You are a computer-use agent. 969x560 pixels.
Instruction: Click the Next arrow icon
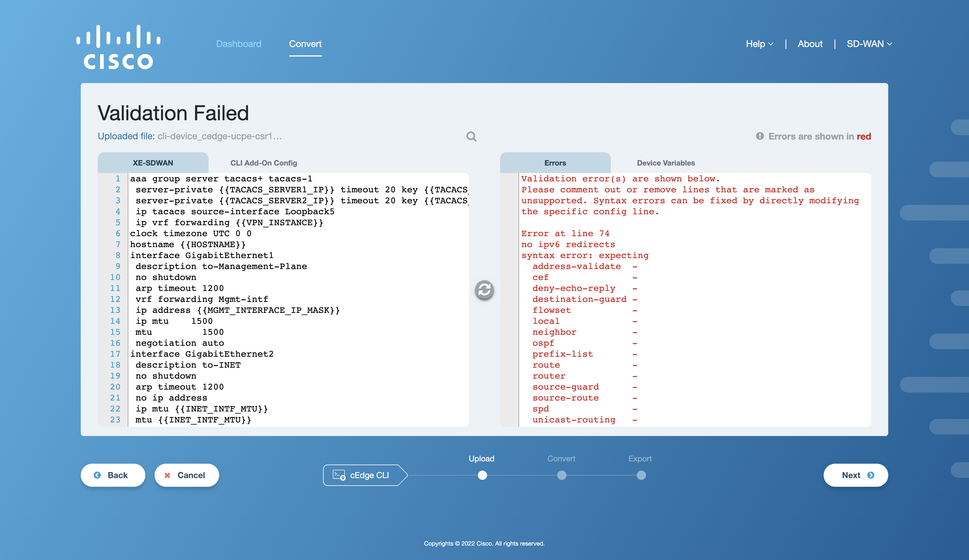[871, 475]
